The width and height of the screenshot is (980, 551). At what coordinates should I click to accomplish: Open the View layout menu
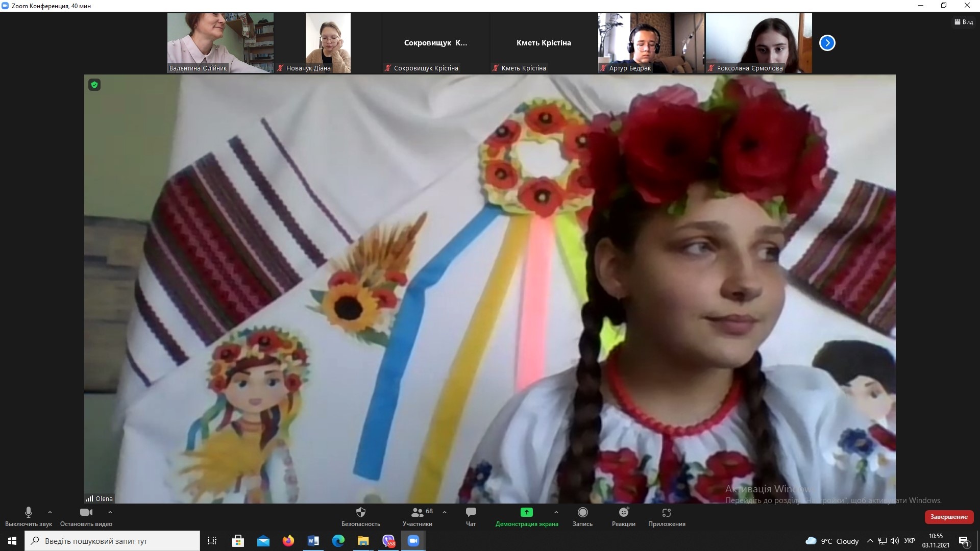point(964,22)
